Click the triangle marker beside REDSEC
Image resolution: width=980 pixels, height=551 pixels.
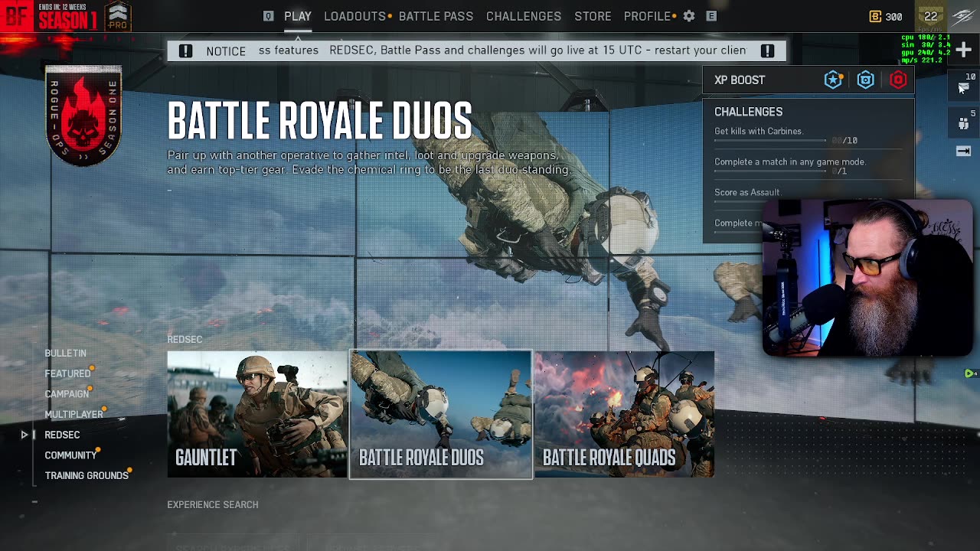click(24, 435)
